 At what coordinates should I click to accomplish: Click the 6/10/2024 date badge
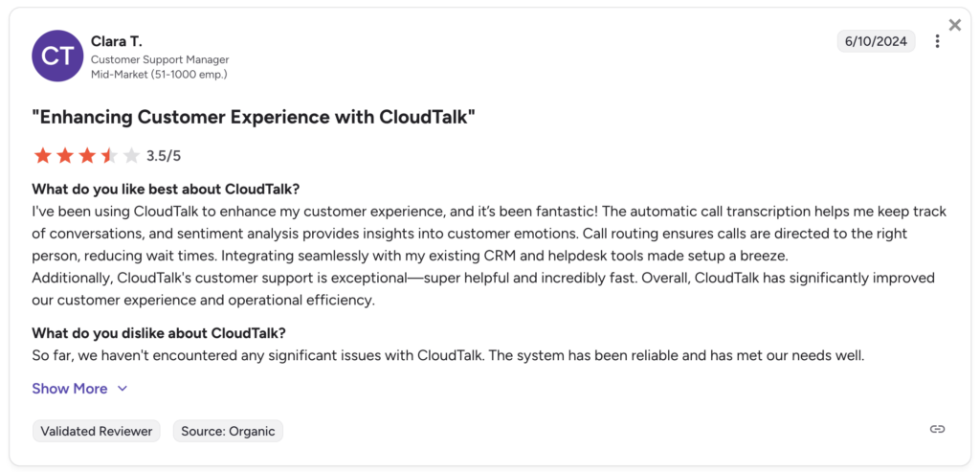coord(876,41)
